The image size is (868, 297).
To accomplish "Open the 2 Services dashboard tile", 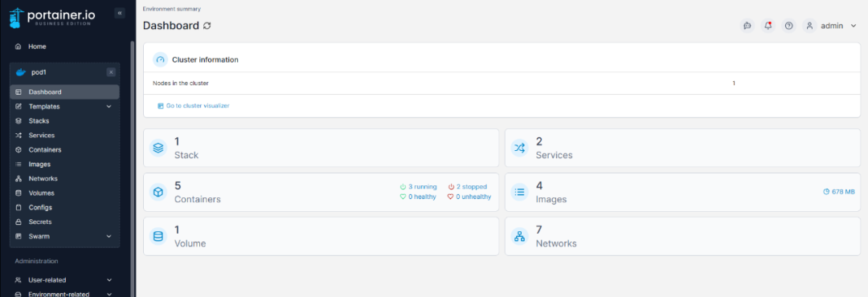I will click(x=682, y=148).
